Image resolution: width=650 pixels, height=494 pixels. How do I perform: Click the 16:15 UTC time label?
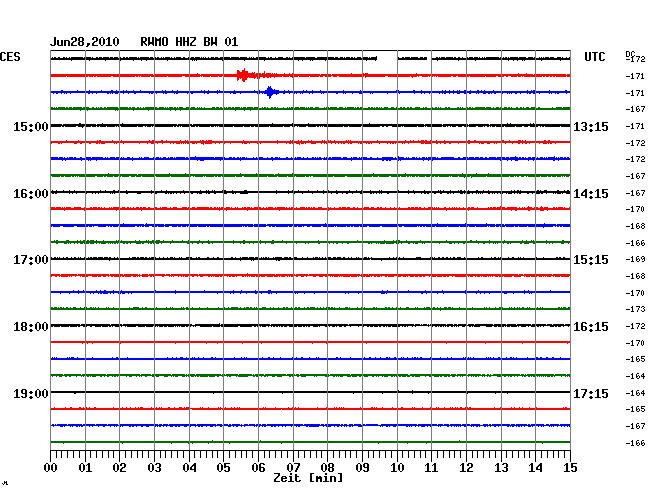click(591, 327)
